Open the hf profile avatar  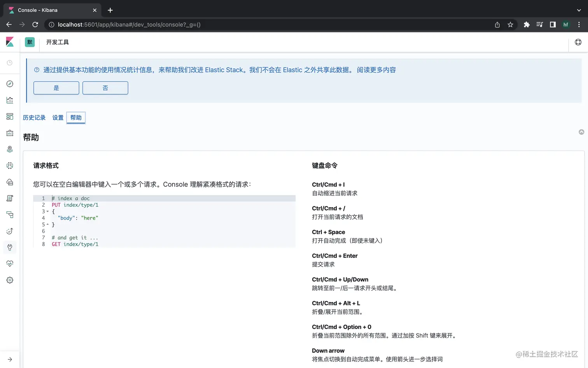566,25
